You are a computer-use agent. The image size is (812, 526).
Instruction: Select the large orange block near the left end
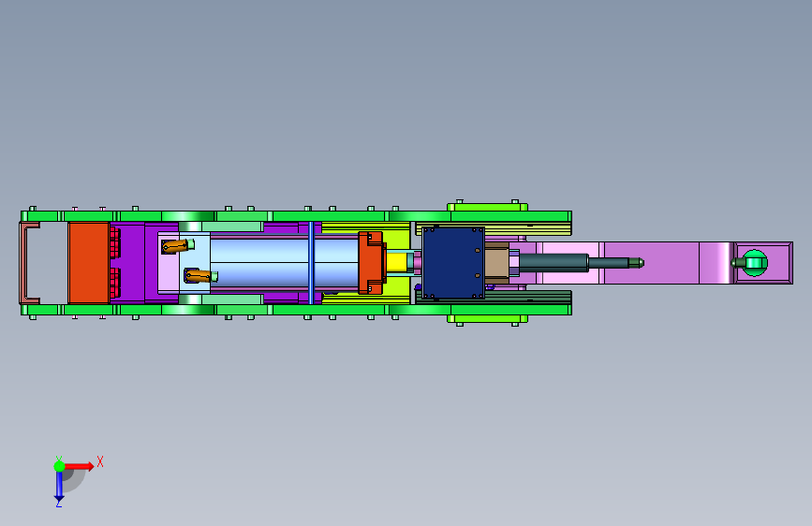point(89,262)
